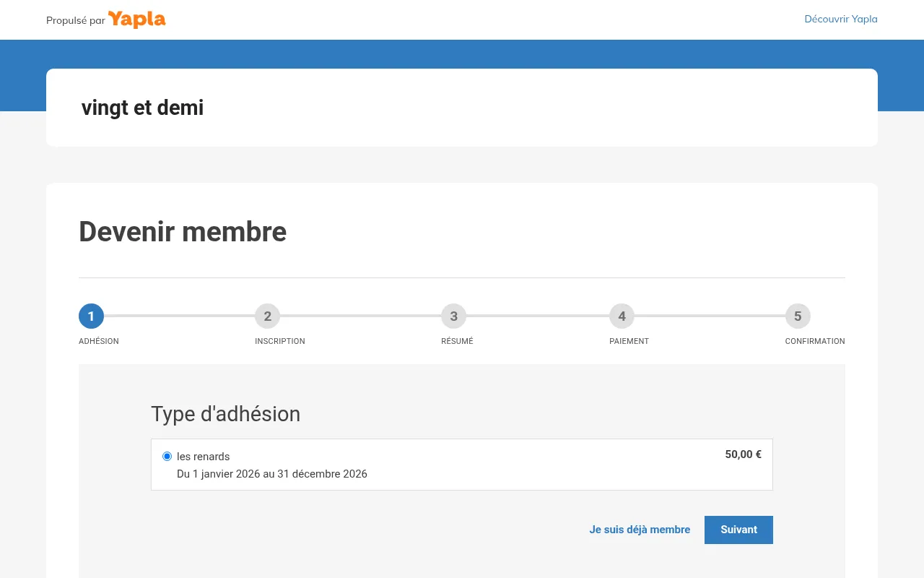This screenshot has height=578, width=924.
Task: Click step 3 Résumé circle
Action: (453, 316)
